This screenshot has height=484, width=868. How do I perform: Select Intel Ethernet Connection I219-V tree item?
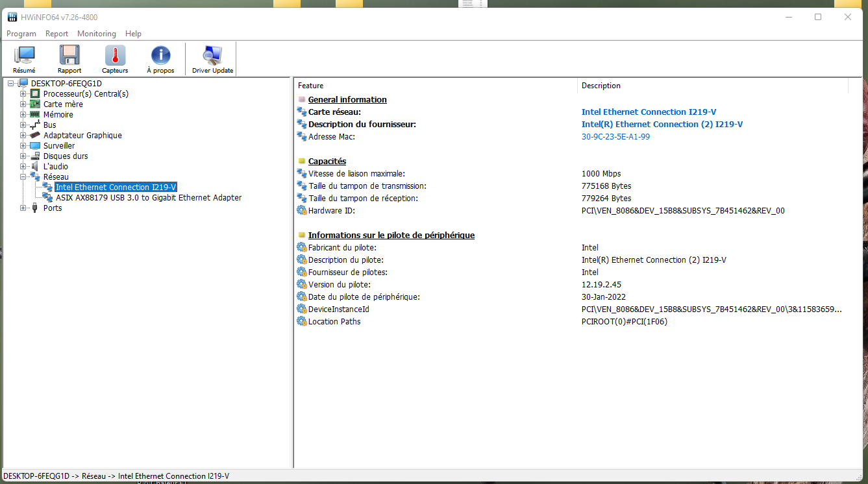coord(116,187)
